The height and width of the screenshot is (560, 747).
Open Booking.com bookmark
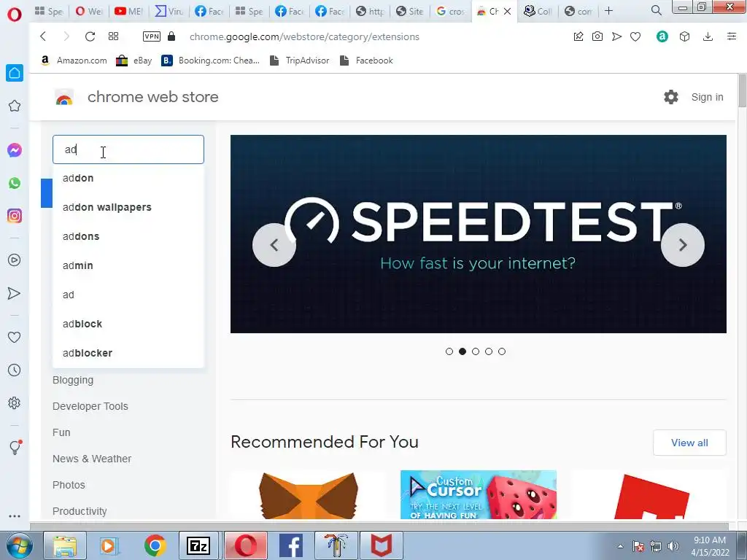(210, 61)
